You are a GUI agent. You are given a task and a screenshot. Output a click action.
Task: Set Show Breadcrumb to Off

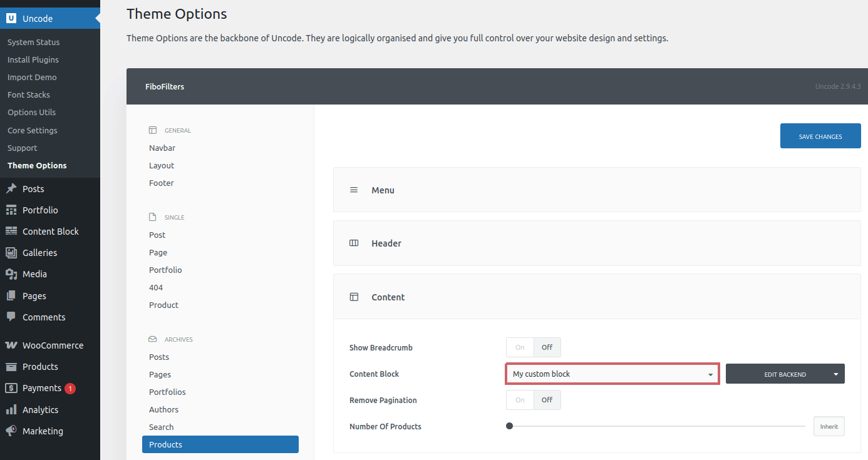pyautogui.click(x=547, y=347)
